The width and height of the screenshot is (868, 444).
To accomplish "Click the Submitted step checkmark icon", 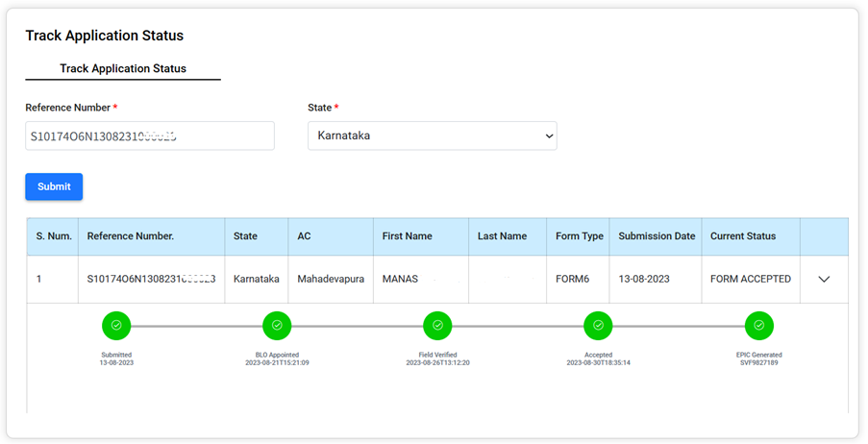I will click(x=116, y=326).
